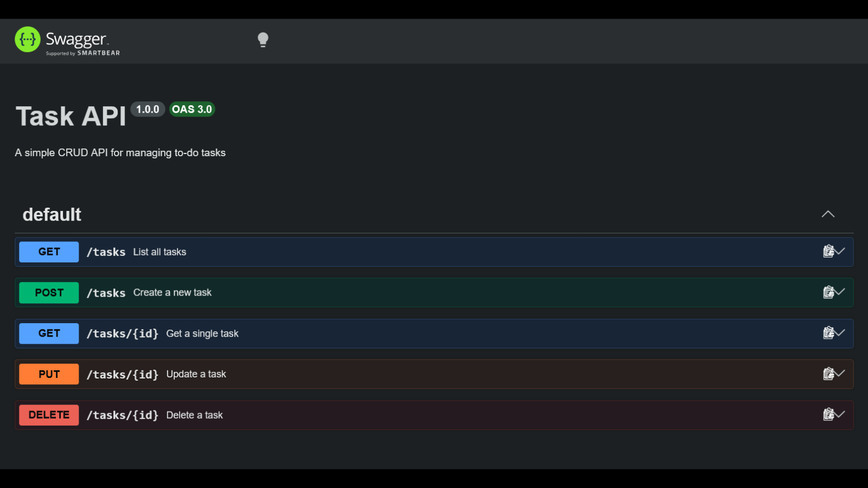868x488 pixels.
Task: Expand Get a single task operation arrow
Action: click(x=840, y=332)
